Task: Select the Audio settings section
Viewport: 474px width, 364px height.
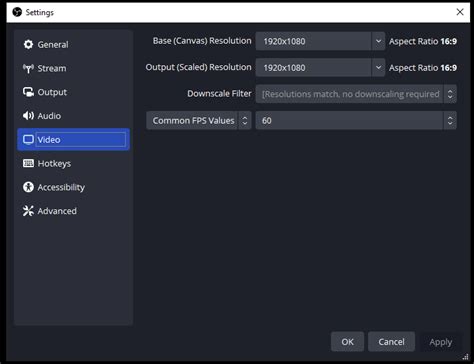Action: (x=73, y=116)
